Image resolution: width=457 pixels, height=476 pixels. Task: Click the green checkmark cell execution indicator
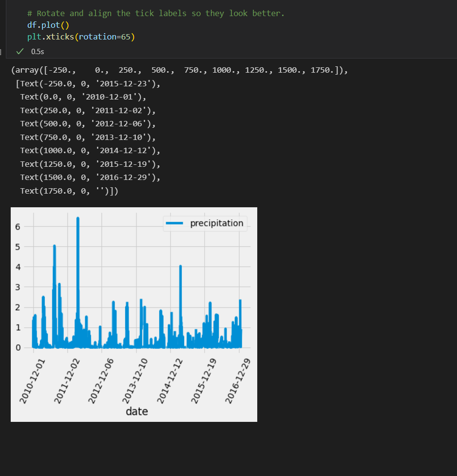tap(19, 51)
